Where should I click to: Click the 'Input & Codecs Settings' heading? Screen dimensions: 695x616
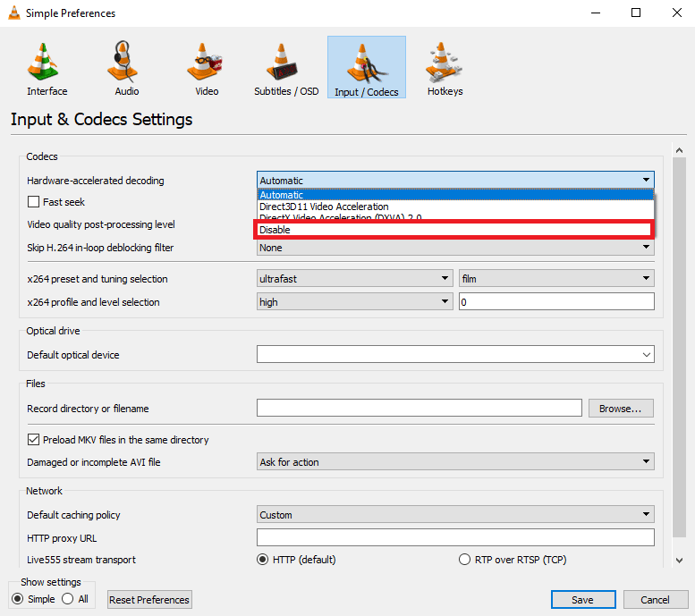point(101,119)
